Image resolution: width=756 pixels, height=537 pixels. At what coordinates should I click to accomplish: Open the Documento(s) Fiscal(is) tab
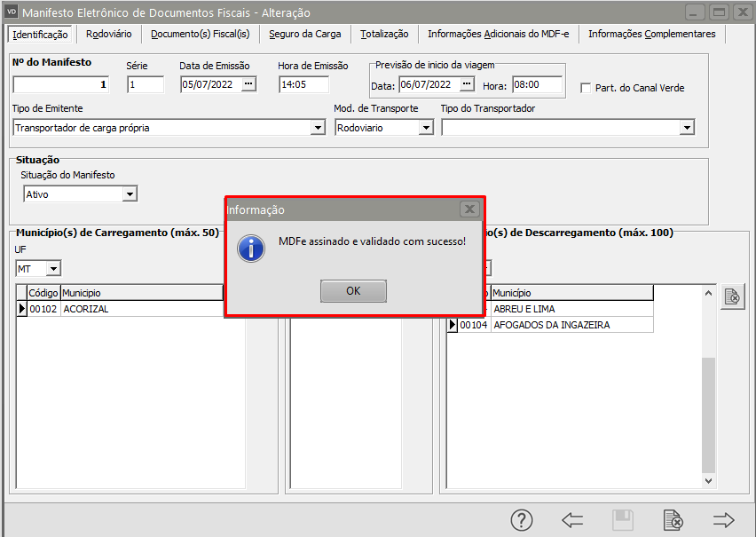pyautogui.click(x=201, y=35)
